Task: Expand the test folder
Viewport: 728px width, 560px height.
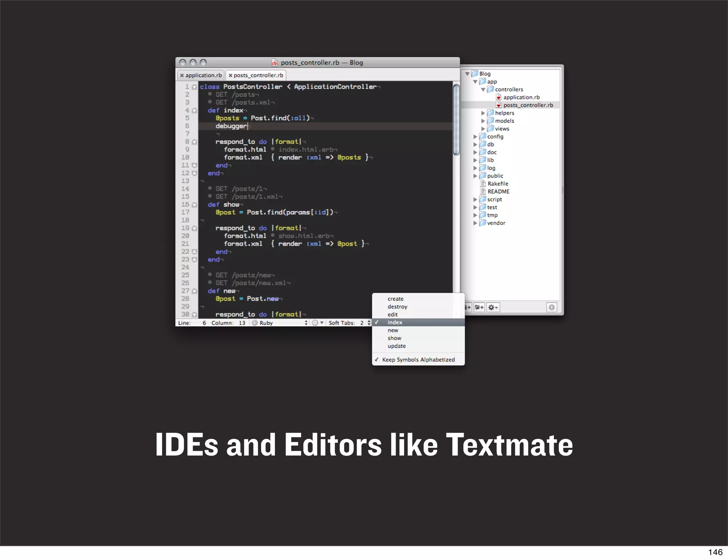Action: [x=475, y=207]
